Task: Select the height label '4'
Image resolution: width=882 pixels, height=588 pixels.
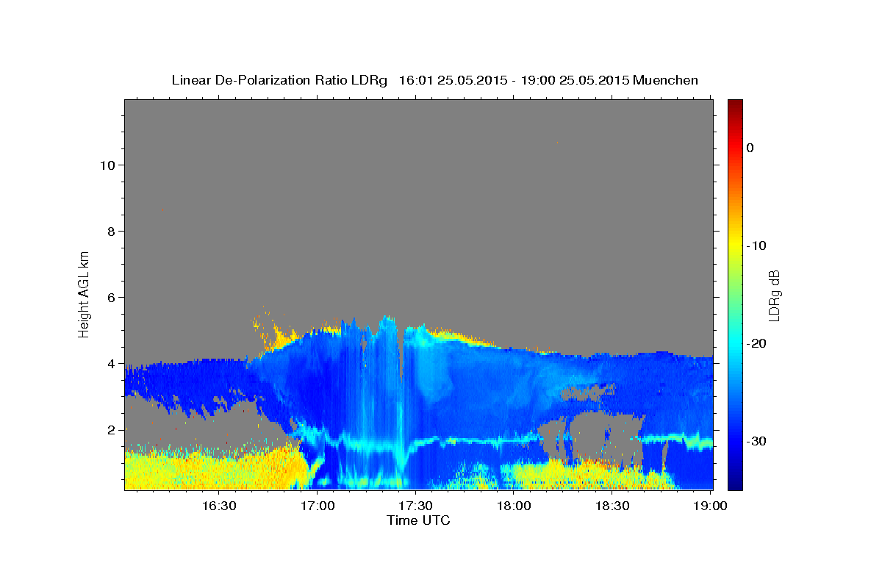Action: click(112, 364)
